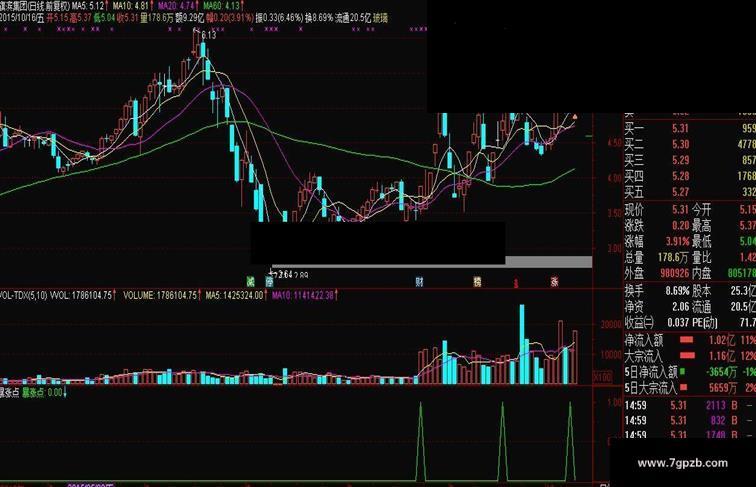Click the 玻璃 sector link in header
The width and height of the screenshot is (756, 487).
380,18
